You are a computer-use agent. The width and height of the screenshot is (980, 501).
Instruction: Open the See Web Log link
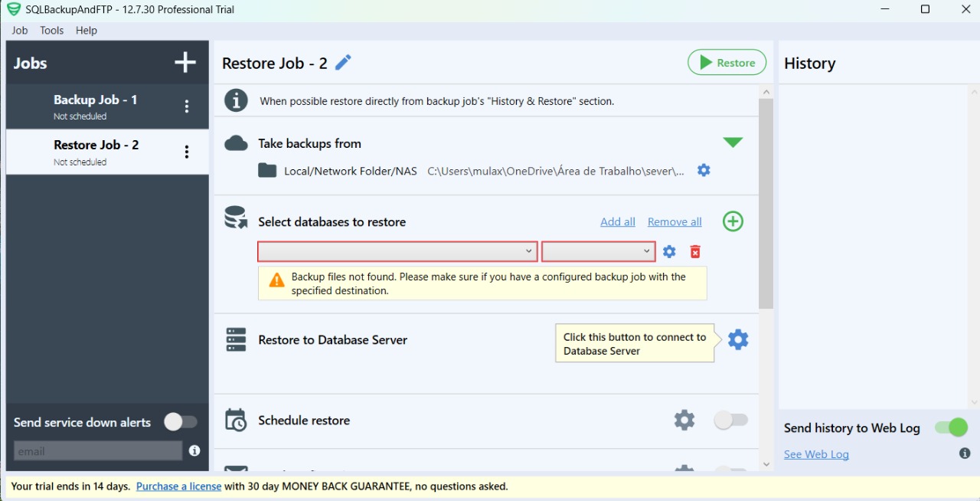[816, 454]
